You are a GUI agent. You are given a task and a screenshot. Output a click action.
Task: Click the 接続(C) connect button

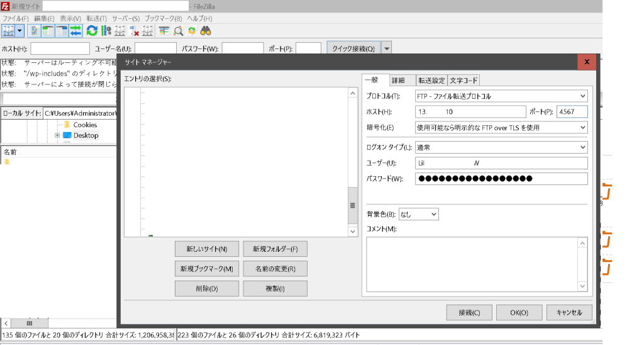pyautogui.click(x=469, y=312)
